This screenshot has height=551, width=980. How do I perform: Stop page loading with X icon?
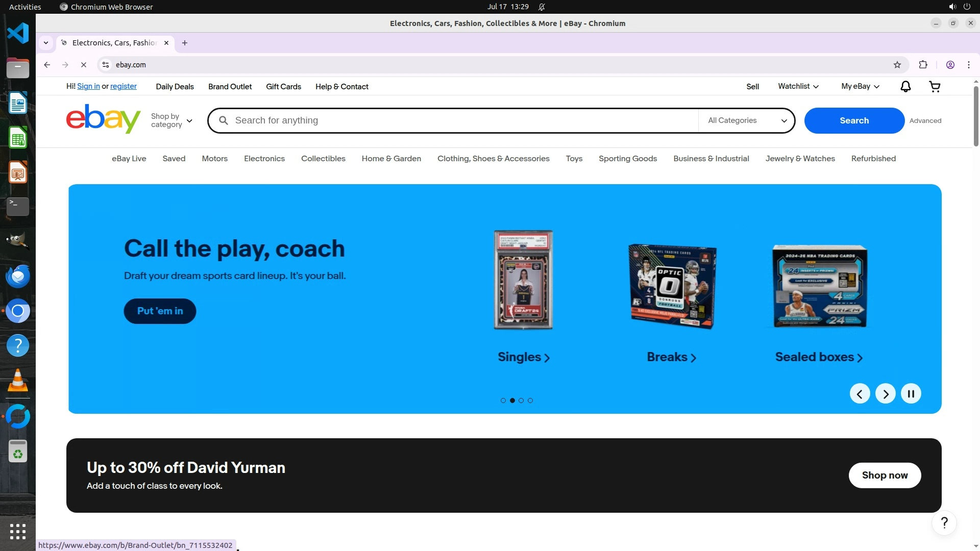point(84,65)
